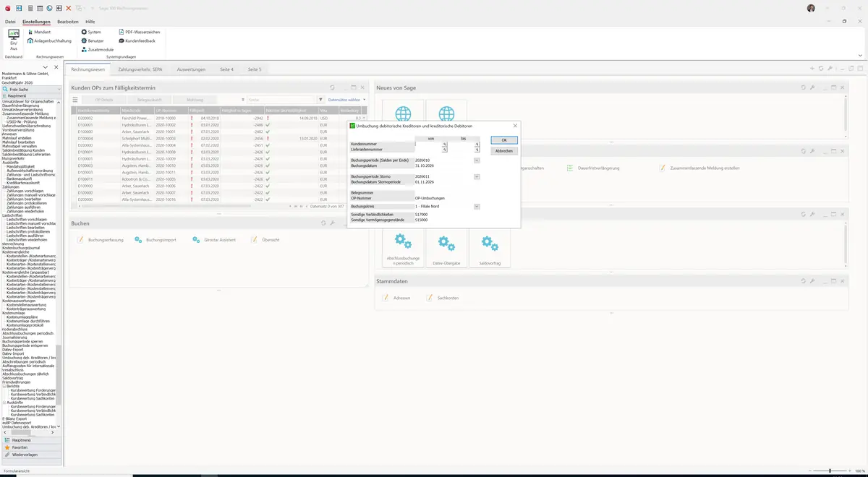Select 'Datev Export' in the sidebar tree
Screen dimensions: 868x477
point(13,349)
